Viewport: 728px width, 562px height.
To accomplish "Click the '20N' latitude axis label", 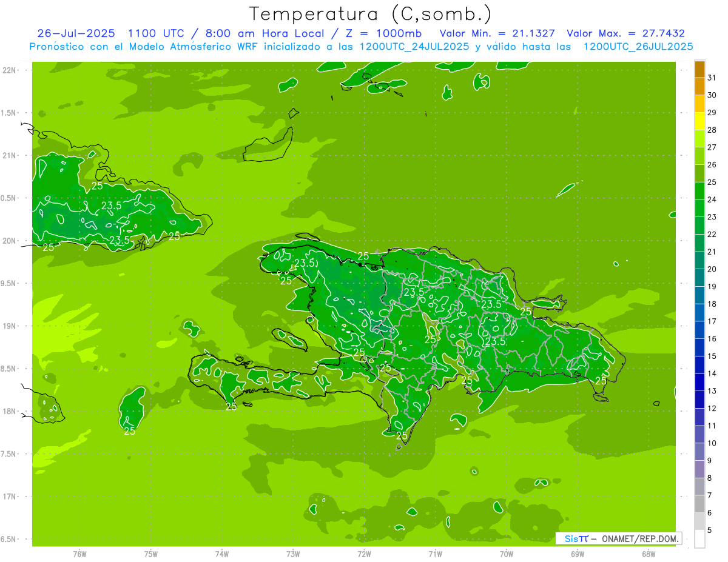I will (10, 241).
